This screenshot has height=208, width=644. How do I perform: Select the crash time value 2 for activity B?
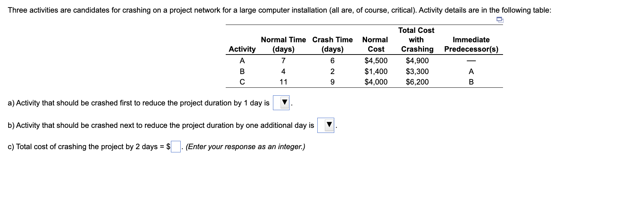(x=332, y=71)
